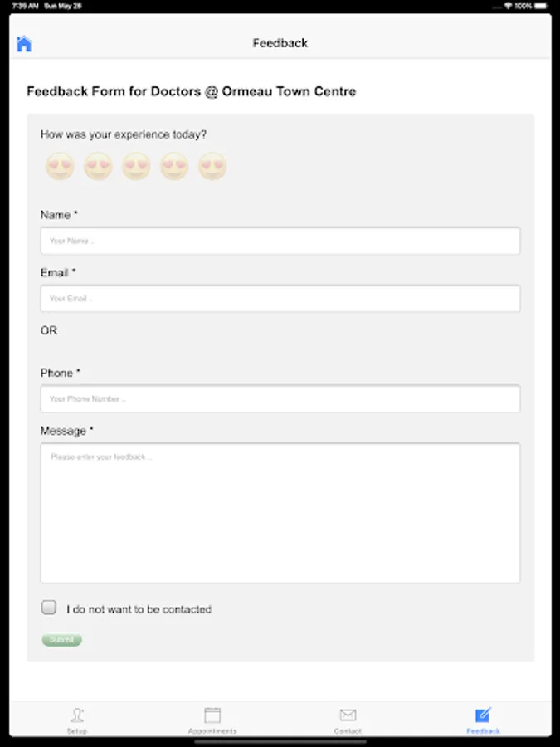Tap the home indicator bar at bottom
This screenshot has height=747, width=560.
tap(280, 741)
